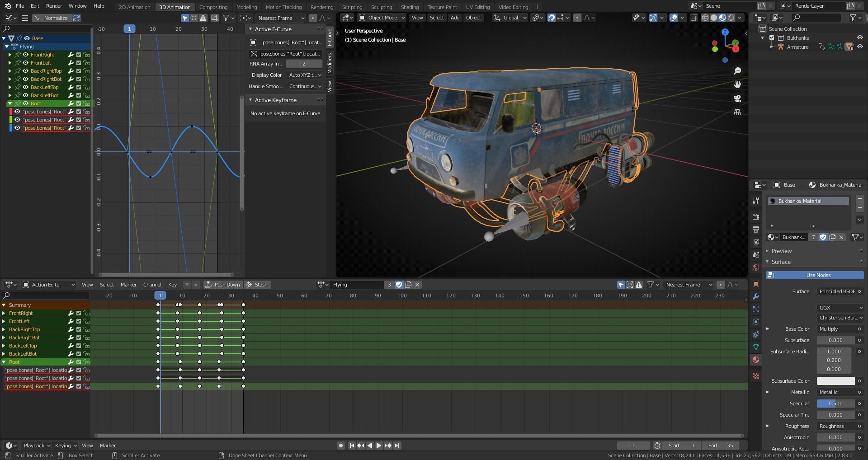Click the Push Down button

tap(222, 285)
